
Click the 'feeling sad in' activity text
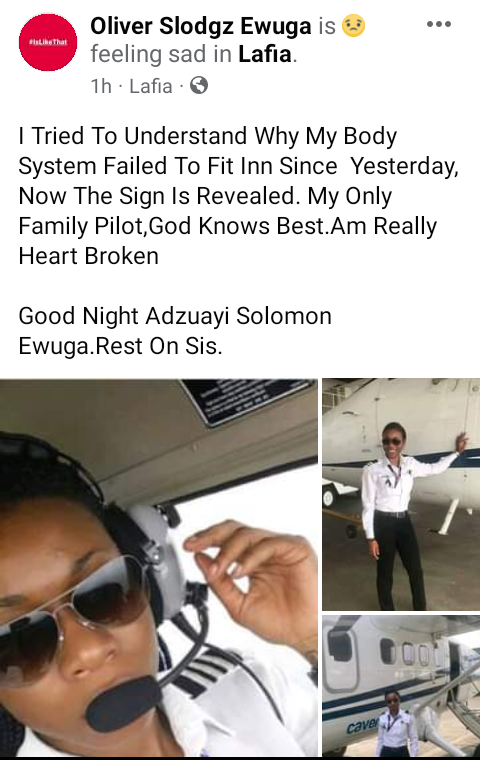161,54
